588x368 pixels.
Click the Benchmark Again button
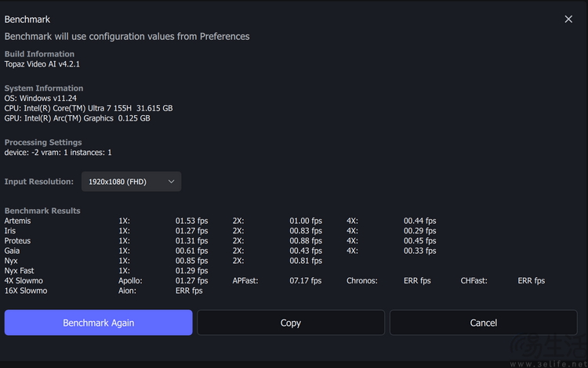coord(98,323)
